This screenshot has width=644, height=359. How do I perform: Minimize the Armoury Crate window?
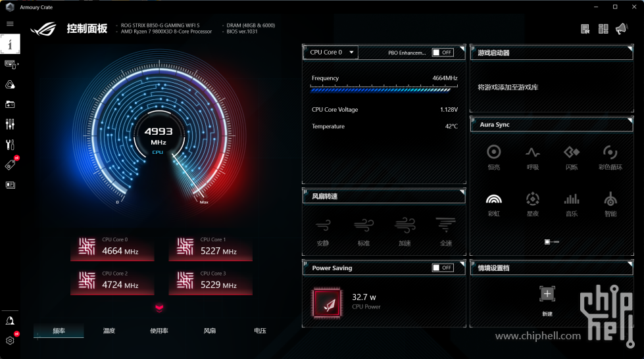click(596, 7)
